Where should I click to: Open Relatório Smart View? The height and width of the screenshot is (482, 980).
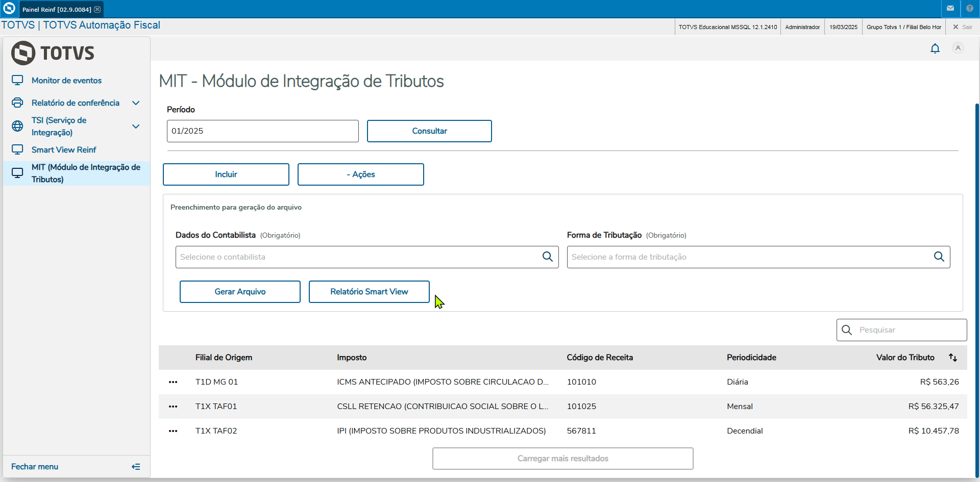point(369,292)
